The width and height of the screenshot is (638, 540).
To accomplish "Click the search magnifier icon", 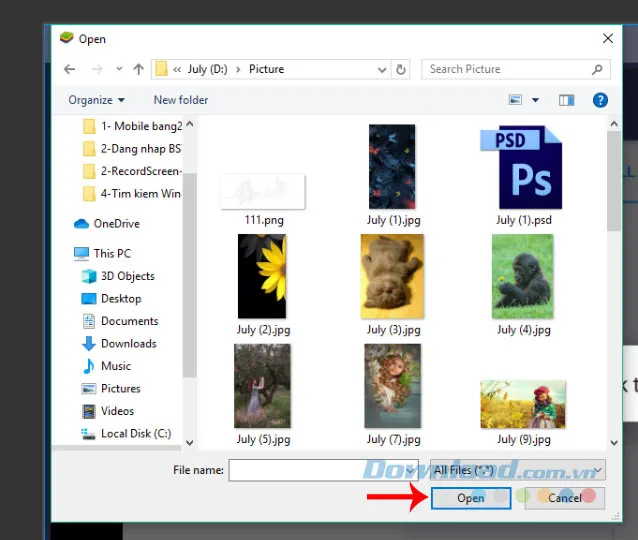I will pos(597,69).
